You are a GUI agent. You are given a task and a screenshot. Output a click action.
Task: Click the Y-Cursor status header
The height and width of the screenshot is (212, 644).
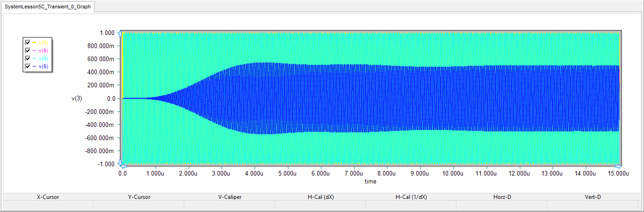pyautogui.click(x=139, y=197)
